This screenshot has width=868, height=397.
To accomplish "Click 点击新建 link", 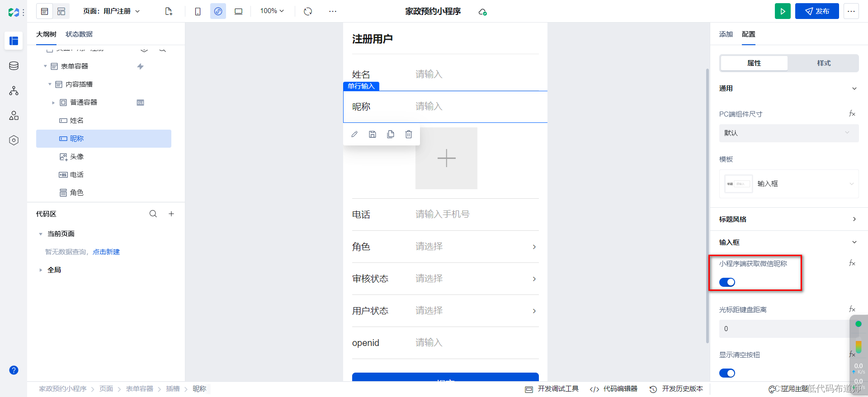I will (x=106, y=252).
